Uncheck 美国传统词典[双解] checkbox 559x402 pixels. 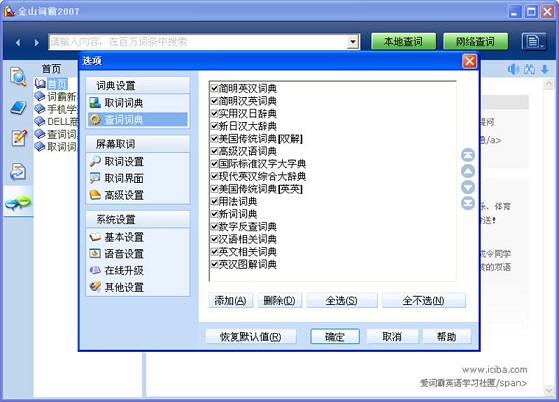click(x=214, y=139)
